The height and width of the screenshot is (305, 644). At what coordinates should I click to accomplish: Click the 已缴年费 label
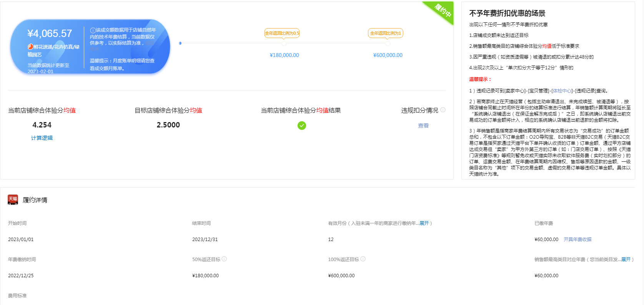point(544,223)
